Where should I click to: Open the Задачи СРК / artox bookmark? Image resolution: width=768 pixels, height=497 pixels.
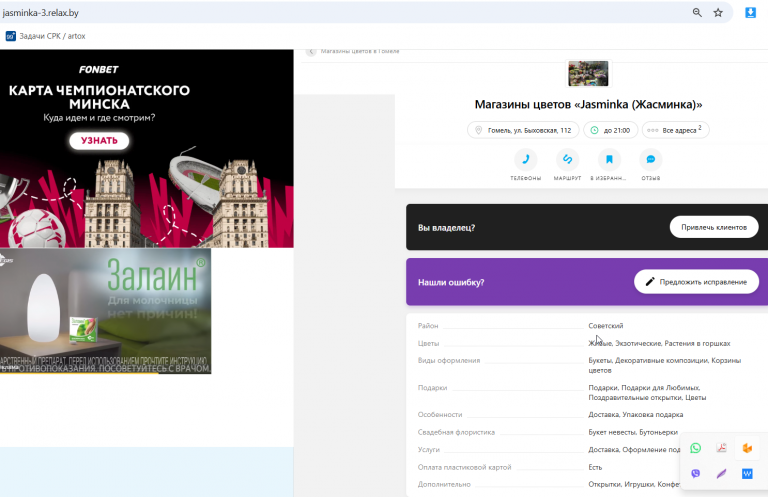coord(46,36)
